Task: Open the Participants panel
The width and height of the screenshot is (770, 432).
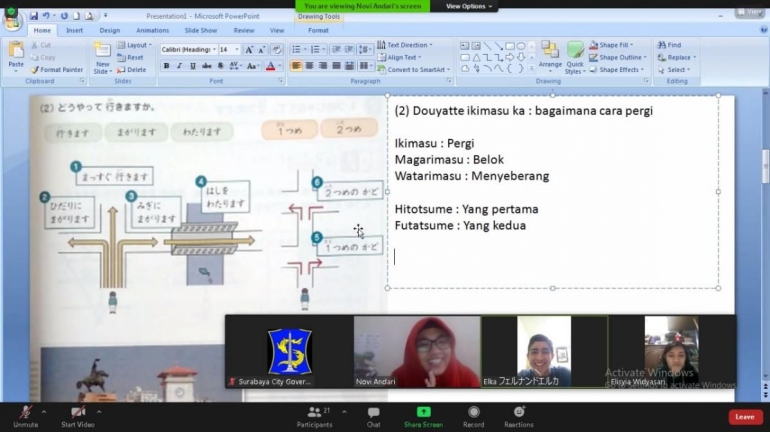Action: [x=314, y=413]
